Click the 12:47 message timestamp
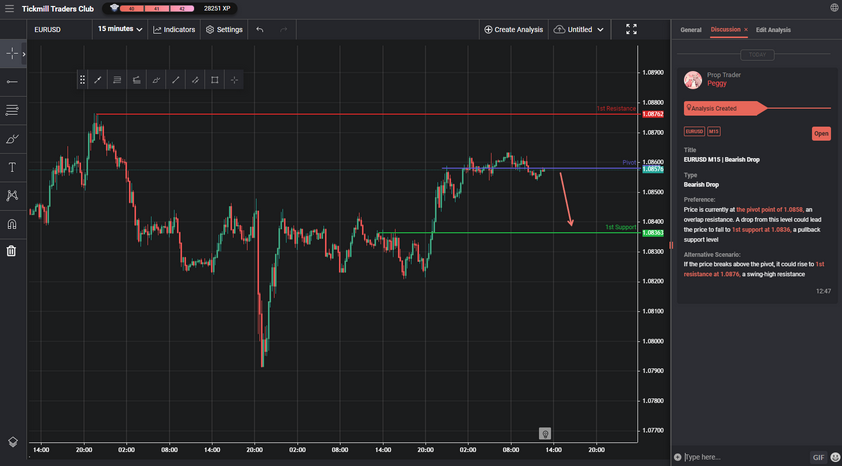This screenshot has height=466, width=842. click(x=823, y=291)
